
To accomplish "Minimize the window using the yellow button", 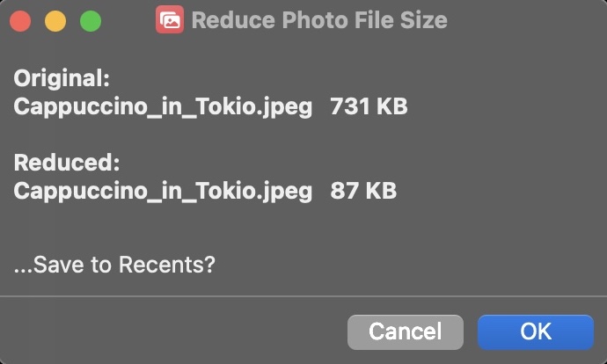I will pyautogui.click(x=55, y=20).
